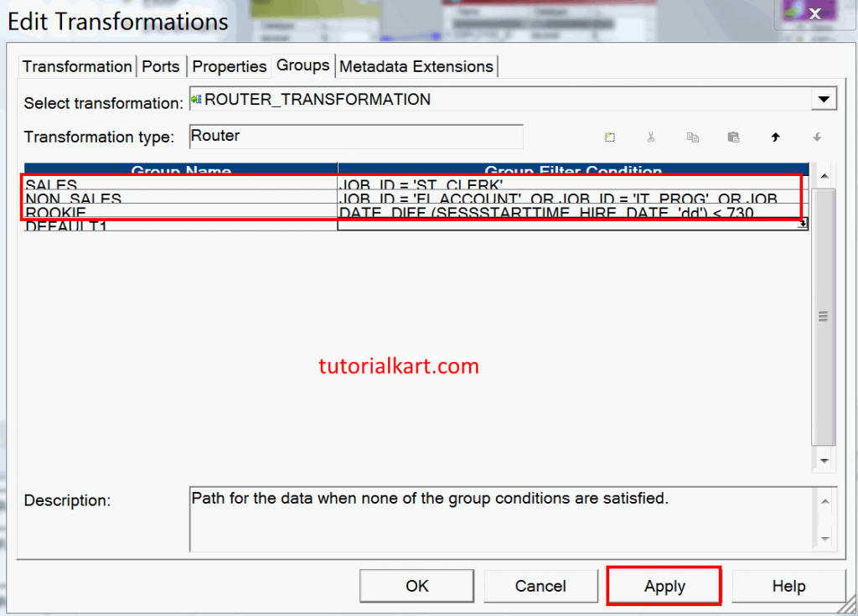The image size is (858, 616).
Task: Switch to the Ports tab
Action: (161, 65)
